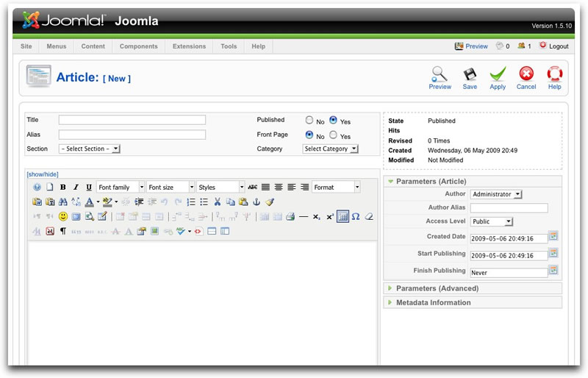
Task: Open calendar picker for Start Publishing
Action: pos(553,253)
